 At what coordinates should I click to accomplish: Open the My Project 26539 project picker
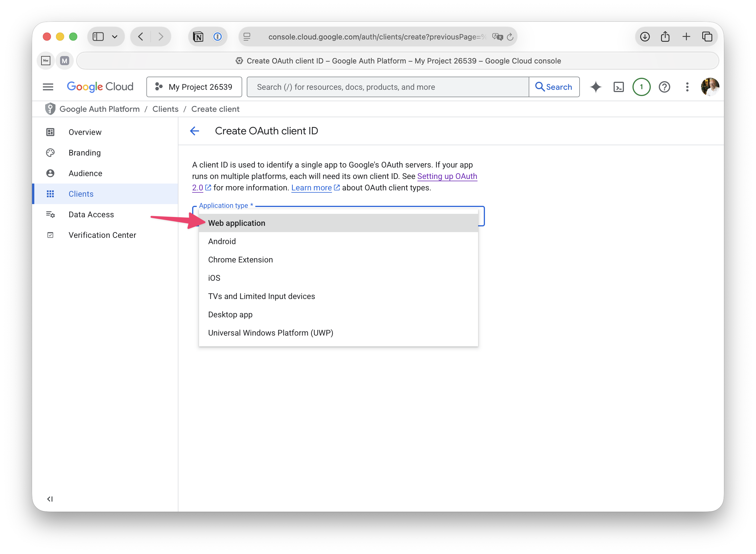tap(194, 87)
